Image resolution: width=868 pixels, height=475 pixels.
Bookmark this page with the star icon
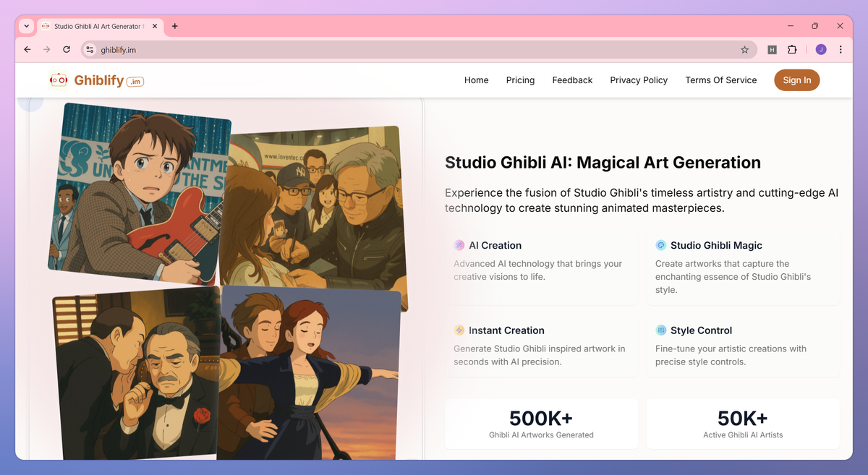pyautogui.click(x=744, y=50)
